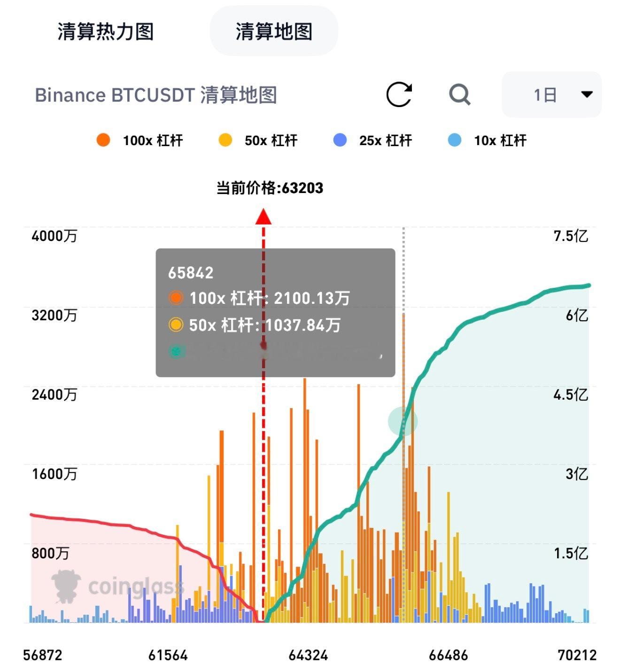Click tooltip value 50x 杠杆: 1037.84万
620x672 pixels.
point(265,325)
